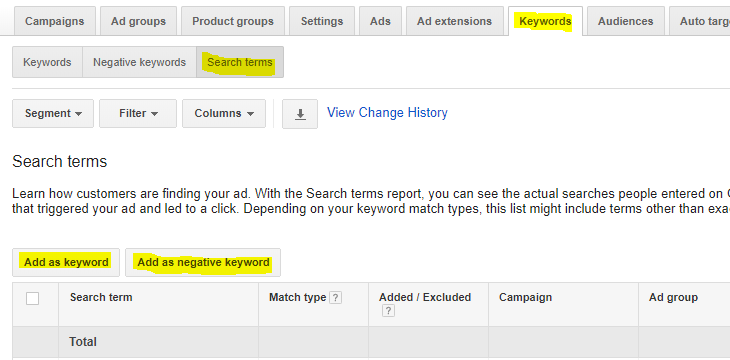Click the download report icon

click(300, 114)
